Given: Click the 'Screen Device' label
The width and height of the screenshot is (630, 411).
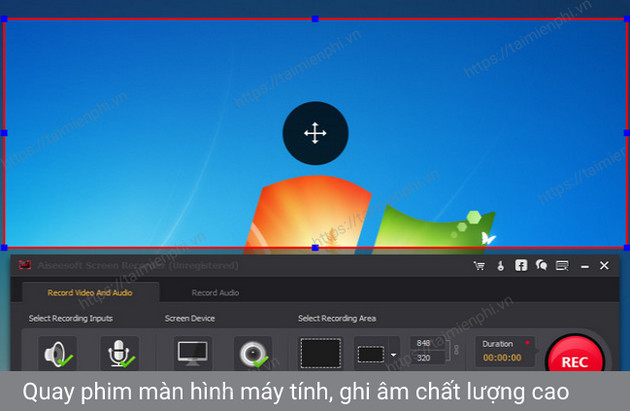Looking at the screenshot, I should point(190,318).
